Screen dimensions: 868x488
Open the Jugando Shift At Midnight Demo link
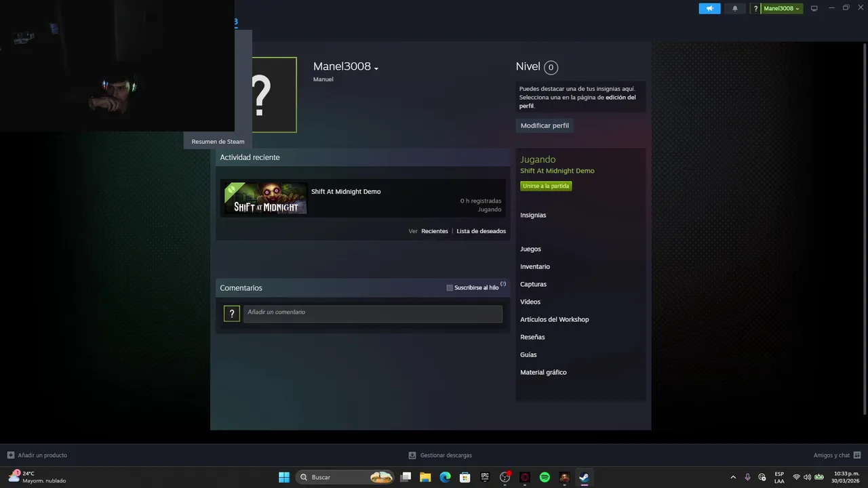(557, 171)
